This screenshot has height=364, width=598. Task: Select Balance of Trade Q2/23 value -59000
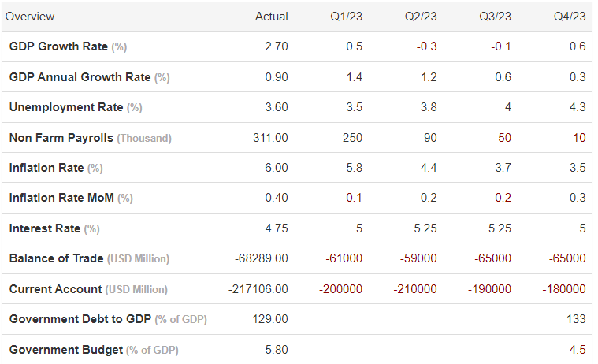[x=418, y=258]
